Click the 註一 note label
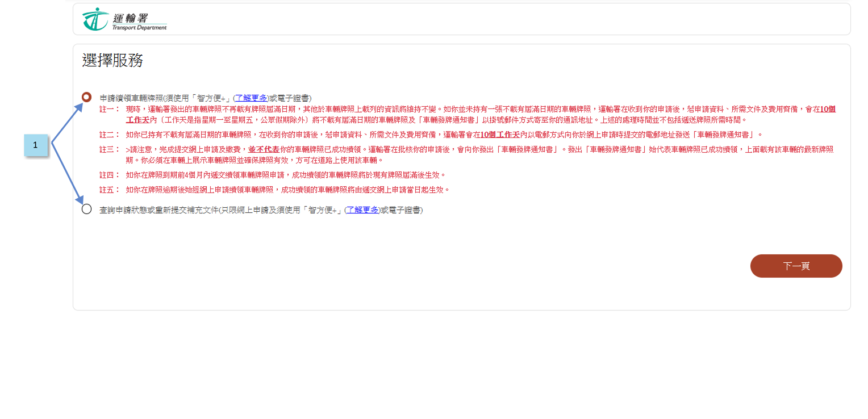The image size is (868, 419). point(110,109)
